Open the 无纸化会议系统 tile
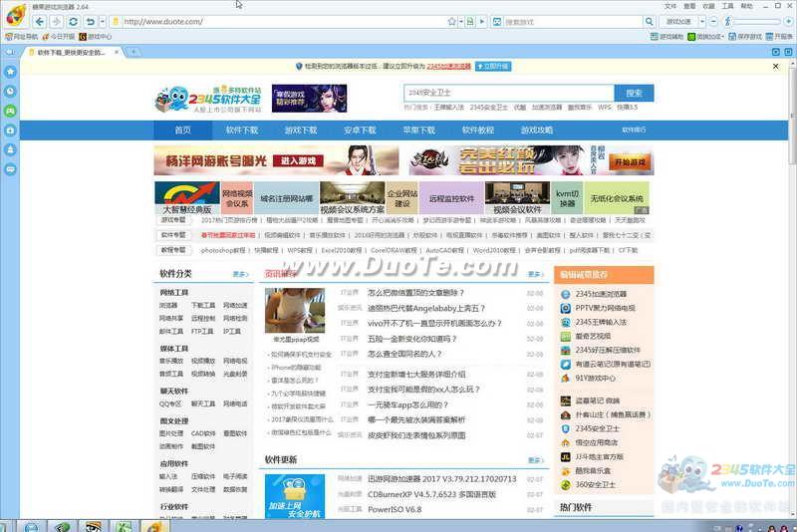This screenshot has width=797, height=532. point(617,198)
